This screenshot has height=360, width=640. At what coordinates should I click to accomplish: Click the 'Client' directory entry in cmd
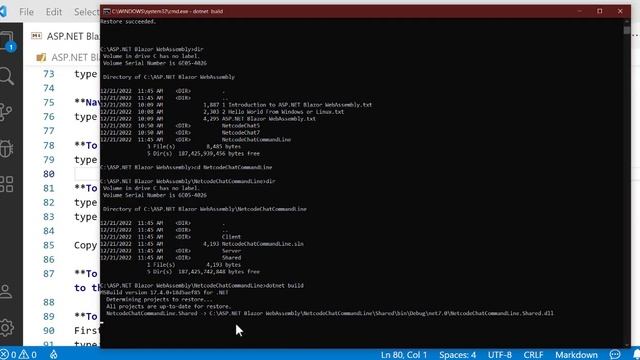(x=231, y=237)
